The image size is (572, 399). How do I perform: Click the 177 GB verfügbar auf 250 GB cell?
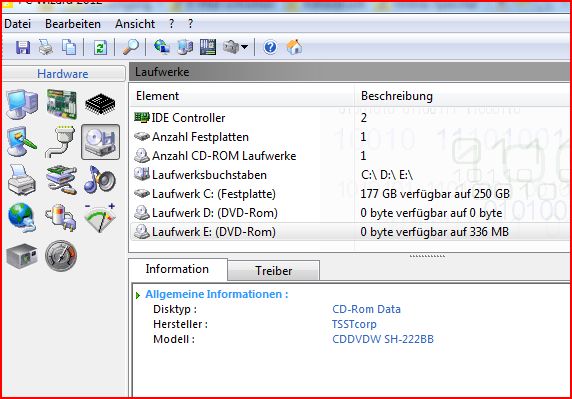[x=435, y=194]
